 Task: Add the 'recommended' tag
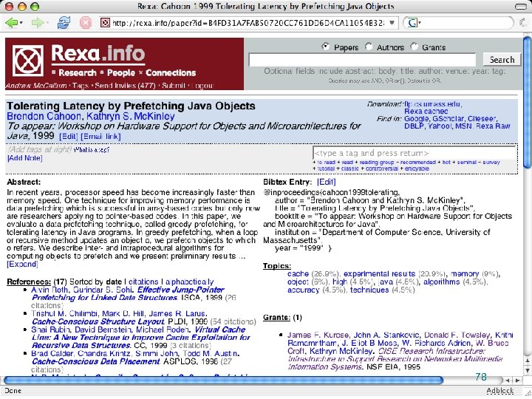click(417, 163)
